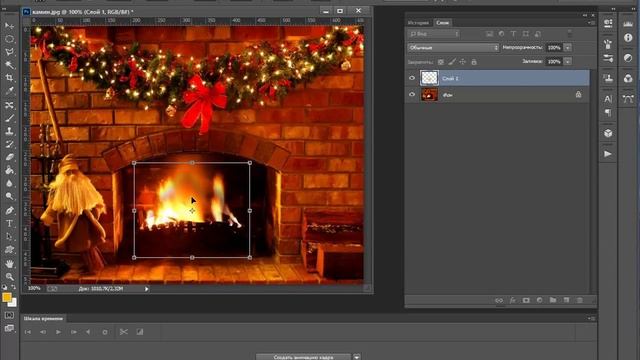Create a new layer icon
The image size is (640, 360).
click(x=566, y=300)
